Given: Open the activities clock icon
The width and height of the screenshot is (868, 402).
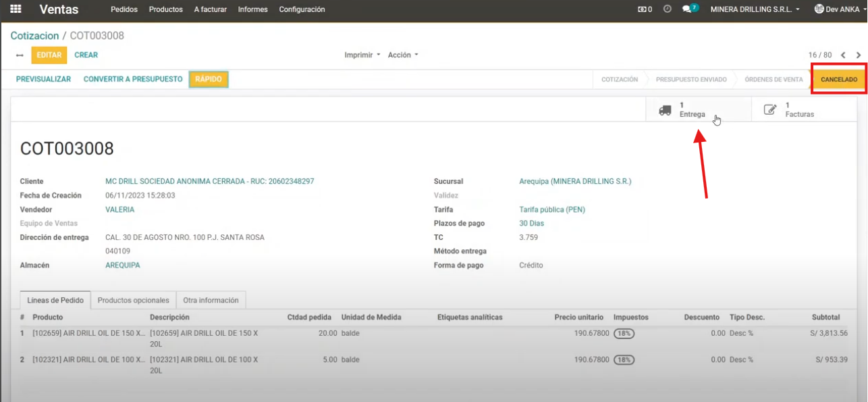Looking at the screenshot, I should point(668,9).
